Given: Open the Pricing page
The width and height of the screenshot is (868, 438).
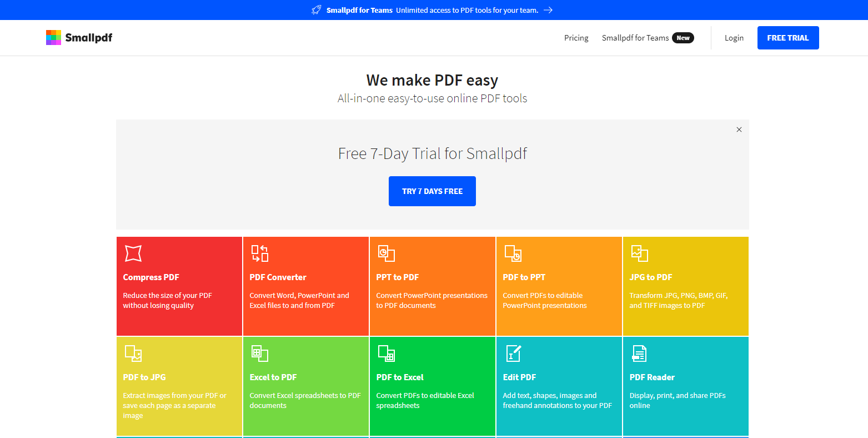Looking at the screenshot, I should point(576,38).
